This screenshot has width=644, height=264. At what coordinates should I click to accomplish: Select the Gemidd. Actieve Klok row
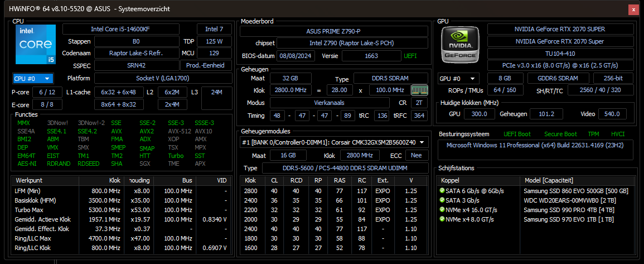tap(122, 219)
